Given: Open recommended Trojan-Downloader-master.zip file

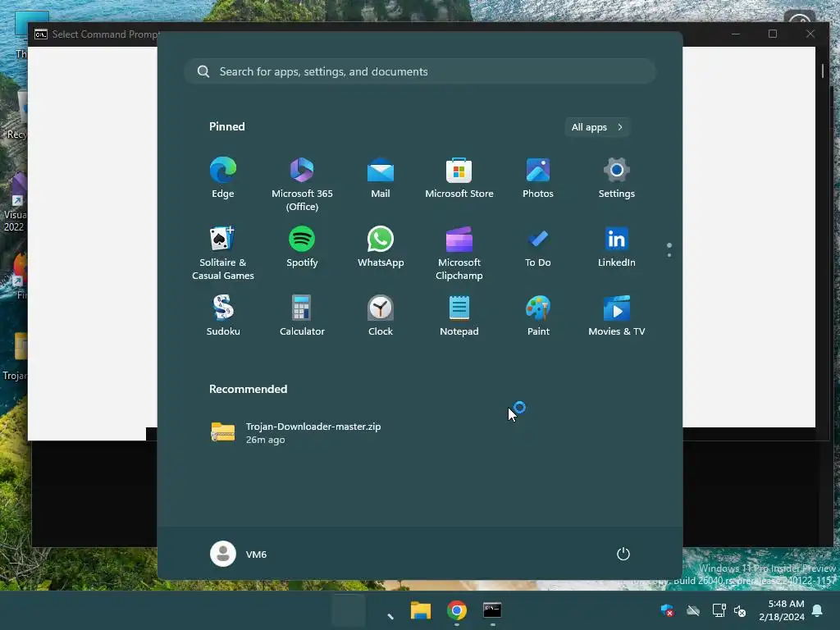Looking at the screenshot, I should [296, 432].
